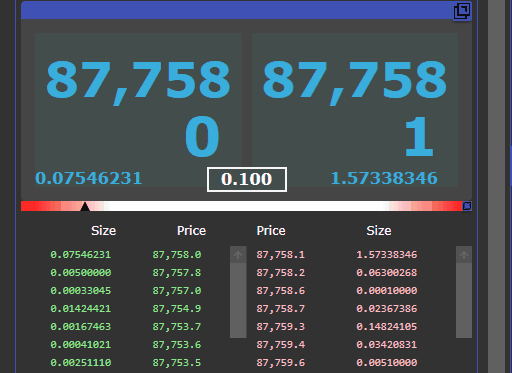Click ask size 1.57338346 in table
The width and height of the screenshot is (512, 373).
pyautogui.click(x=387, y=255)
